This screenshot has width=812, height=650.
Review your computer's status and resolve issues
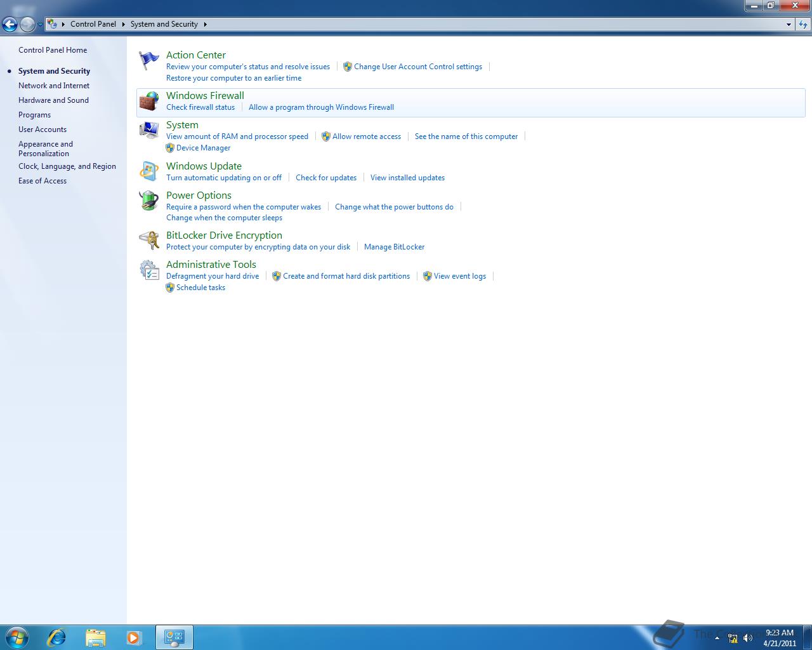click(248, 67)
